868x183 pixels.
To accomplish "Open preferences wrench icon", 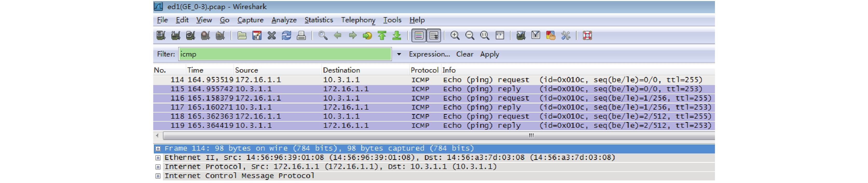I will [566, 35].
